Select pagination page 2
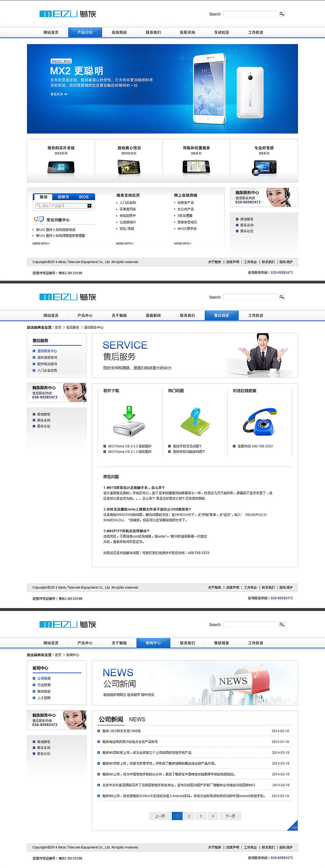The height and width of the screenshot is (868, 325). point(189,816)
